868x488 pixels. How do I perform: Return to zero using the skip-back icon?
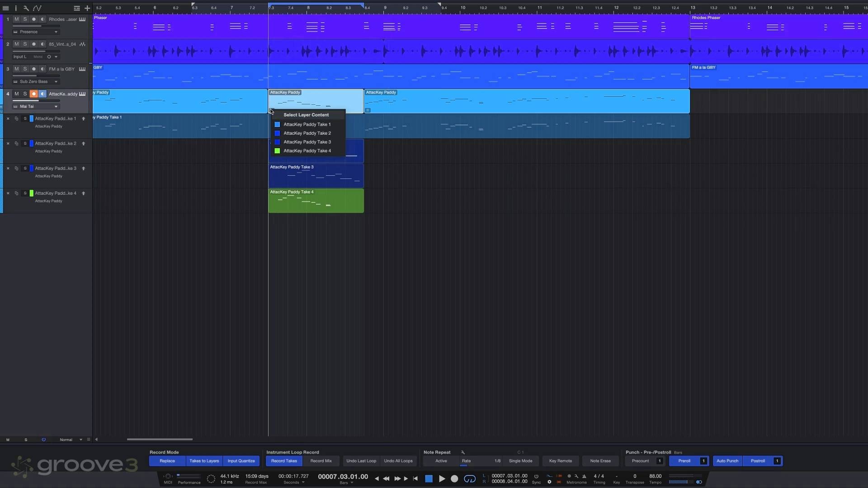(415, 479)
